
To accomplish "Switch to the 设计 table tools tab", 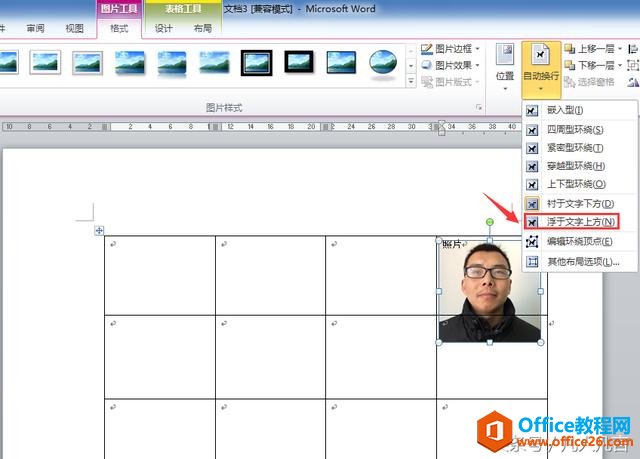I will pos(163,29).
